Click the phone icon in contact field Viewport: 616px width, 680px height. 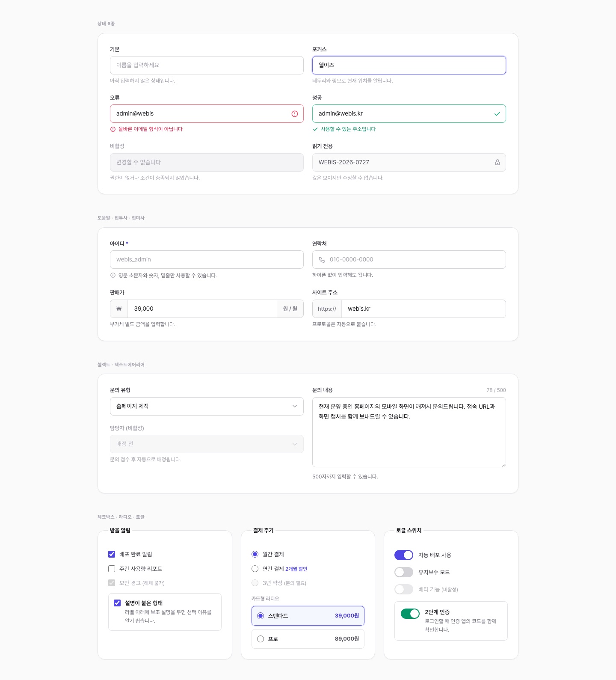[x=322, y=260]
